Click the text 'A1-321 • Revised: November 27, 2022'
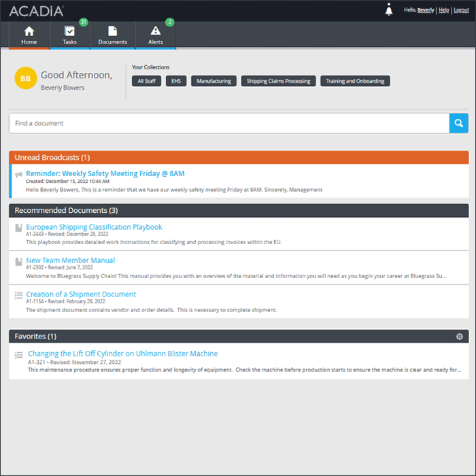The image size is (476, 476). click(74, 362)
